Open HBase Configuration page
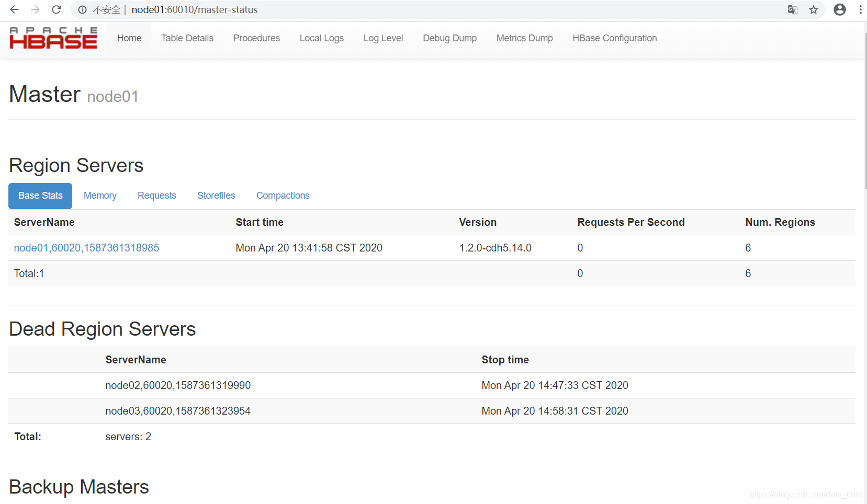The width and height of the screenshot is (867, 504). [x=615, y=38]
